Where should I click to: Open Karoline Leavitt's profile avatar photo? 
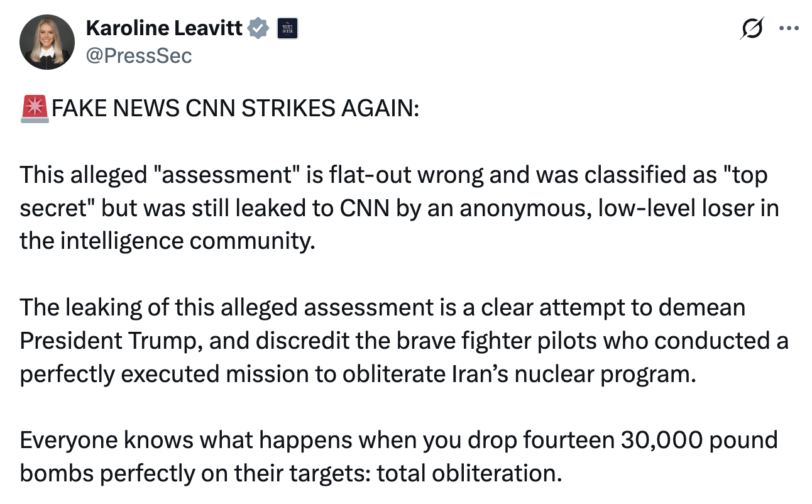43,43
